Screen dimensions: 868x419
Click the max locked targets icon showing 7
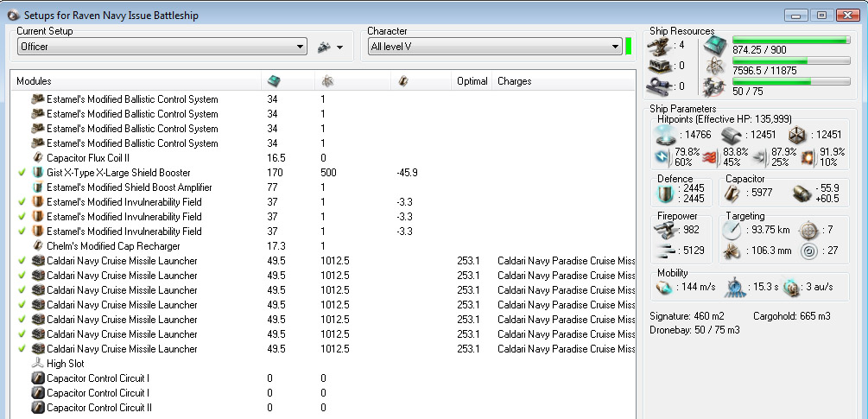[x=807, y=230]
